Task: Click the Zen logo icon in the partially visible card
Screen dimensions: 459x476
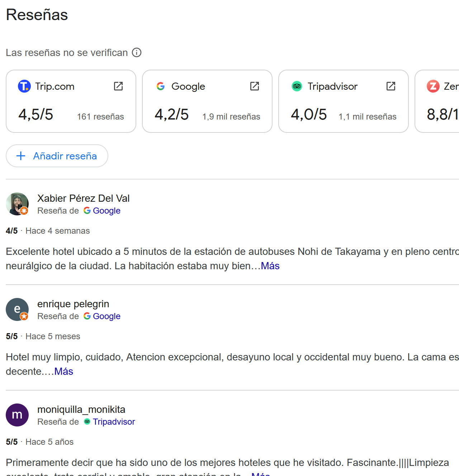Action: point(433,86)
